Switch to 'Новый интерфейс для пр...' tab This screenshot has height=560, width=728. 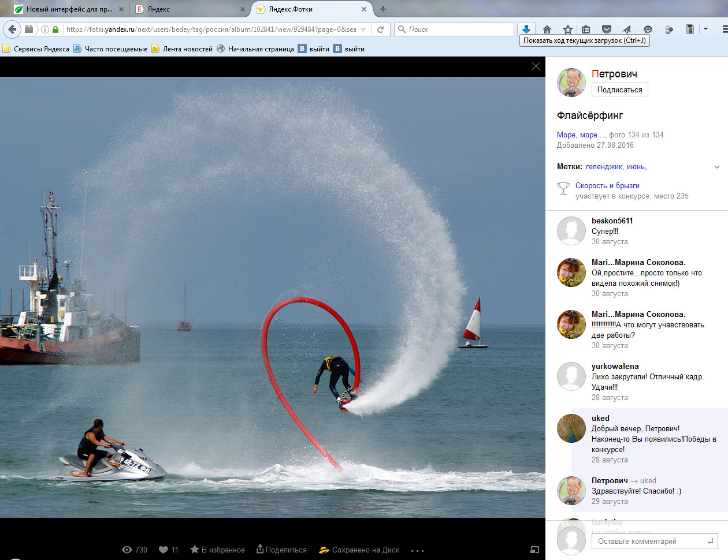tap(68, 9)
